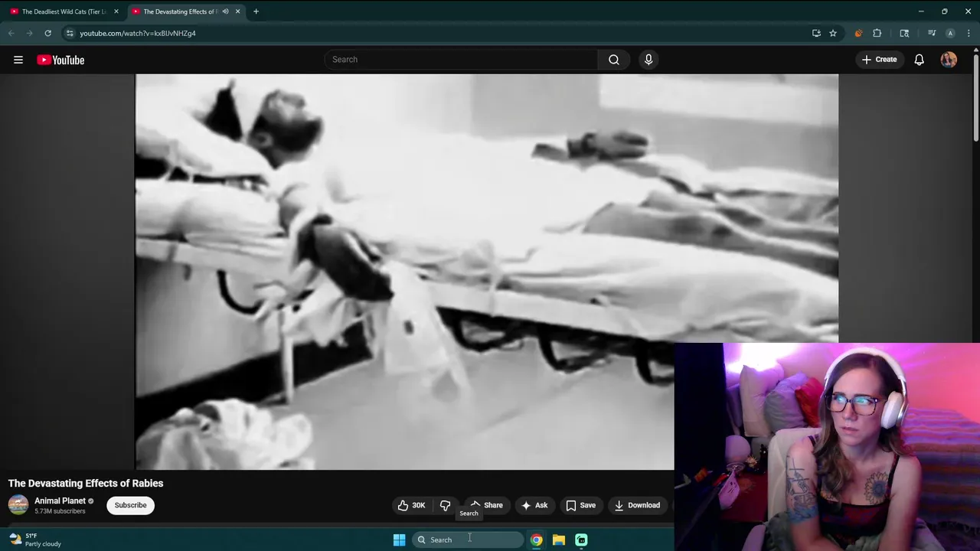Image resolution: width=980 pixels, height=551 pixels.
Task: Open the Animal Planet channel name link
Action: (60, 500)
